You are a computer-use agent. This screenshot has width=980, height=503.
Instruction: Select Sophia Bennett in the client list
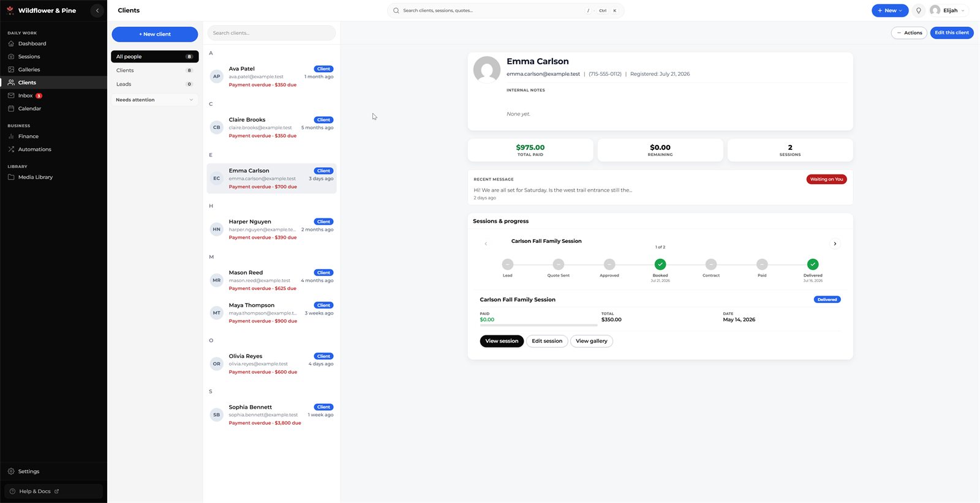(272, 415)
